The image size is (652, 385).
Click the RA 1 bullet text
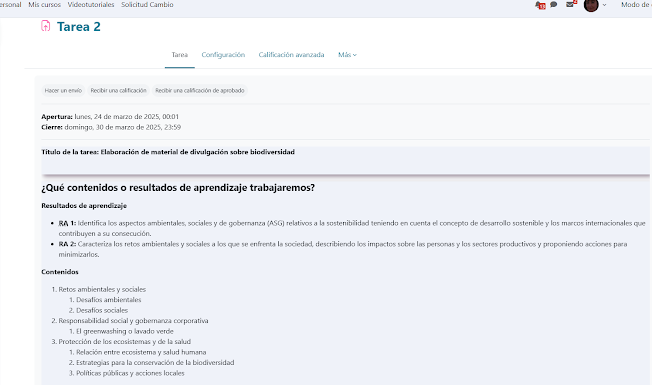click(352, 228)
